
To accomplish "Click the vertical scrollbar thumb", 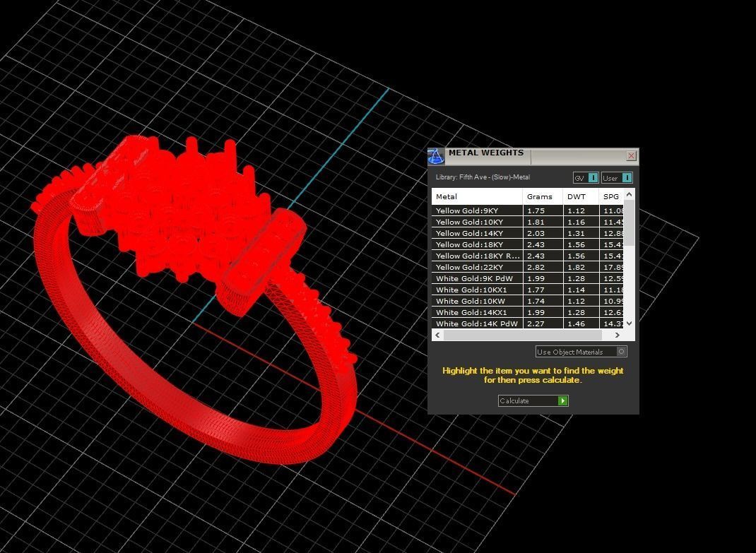I will 630,223.
